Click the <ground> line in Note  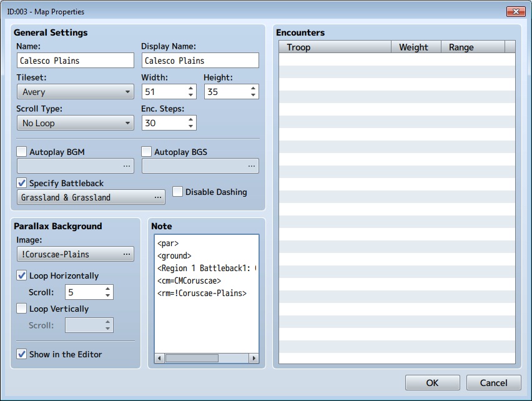174,256
